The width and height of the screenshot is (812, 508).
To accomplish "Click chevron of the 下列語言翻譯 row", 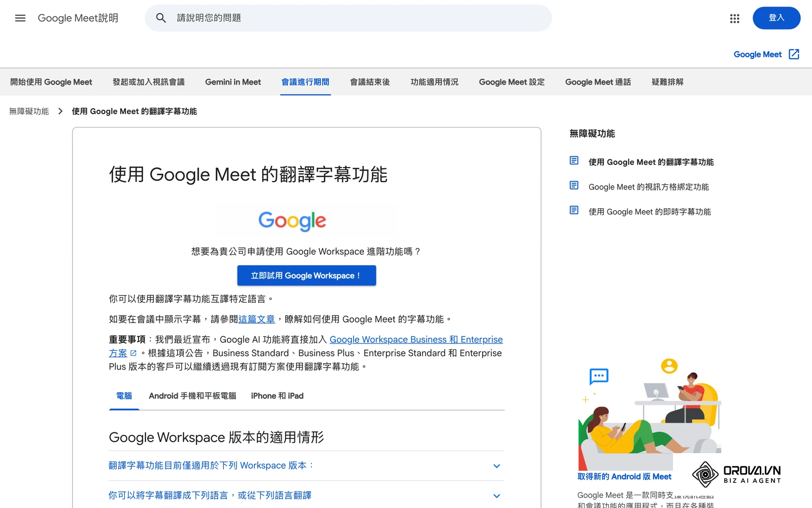I will point(497,496).
